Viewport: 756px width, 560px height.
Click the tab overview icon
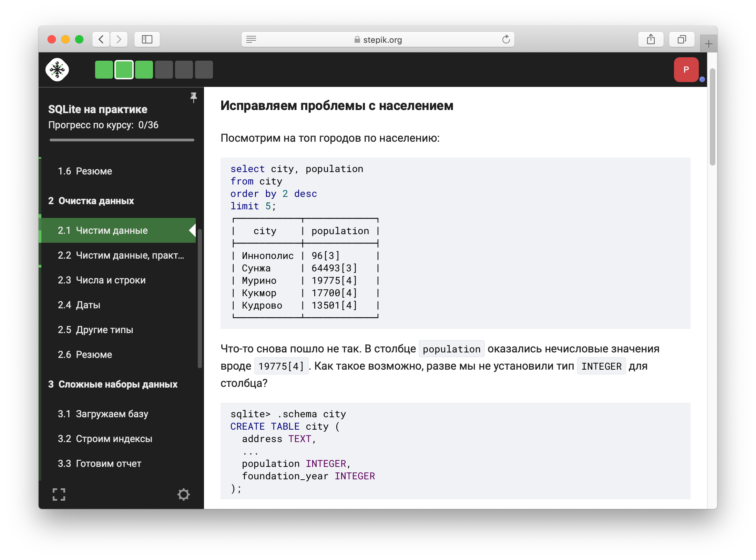pyautogui.click(x=682, y=39)
